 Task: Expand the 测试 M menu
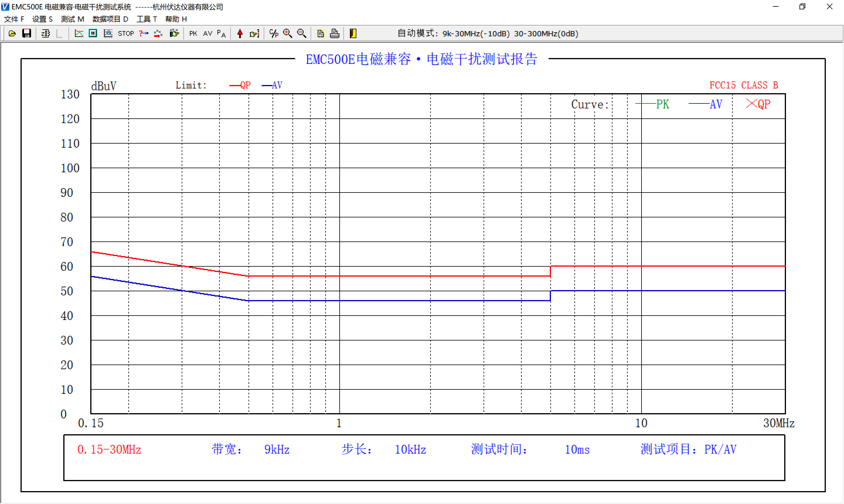[x=72, y=19]
